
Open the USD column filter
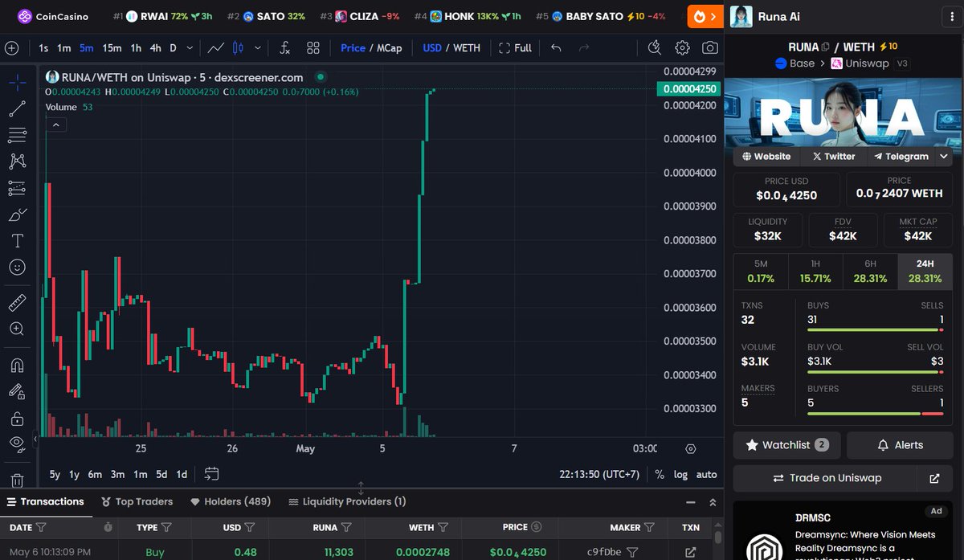(250, 528)
